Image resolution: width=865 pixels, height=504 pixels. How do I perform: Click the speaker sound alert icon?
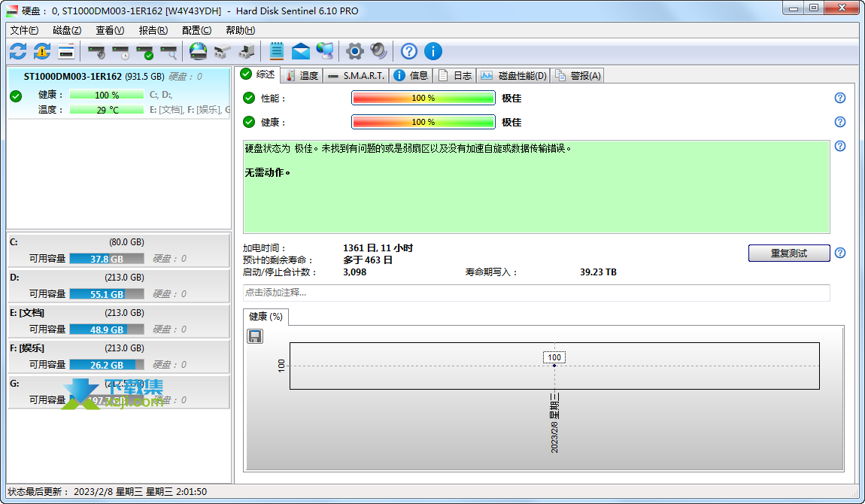[379, 51]
